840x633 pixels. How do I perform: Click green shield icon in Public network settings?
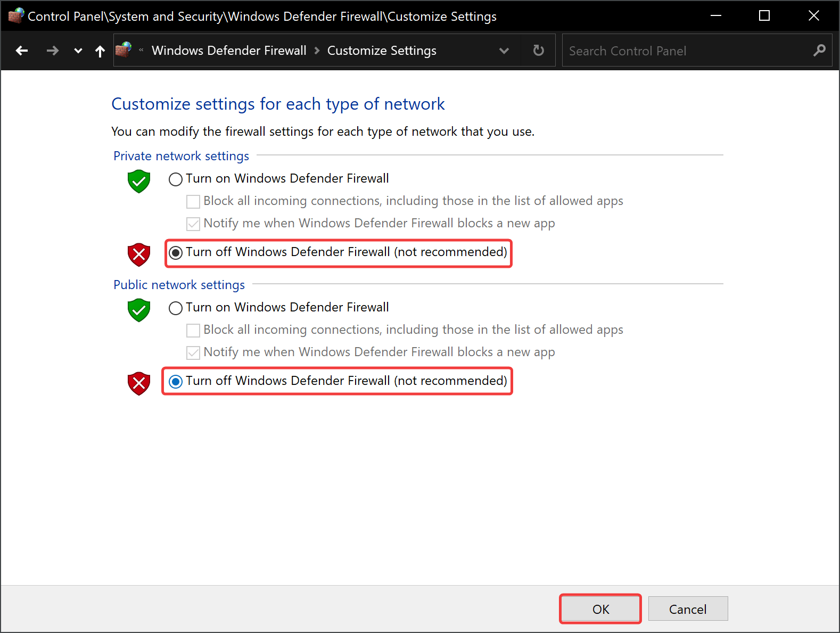139,310
